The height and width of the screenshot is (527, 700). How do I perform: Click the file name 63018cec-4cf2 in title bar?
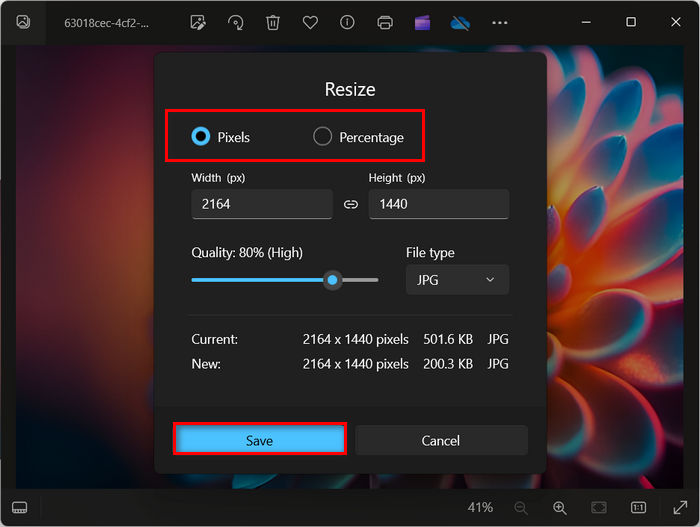click(106, 23)
